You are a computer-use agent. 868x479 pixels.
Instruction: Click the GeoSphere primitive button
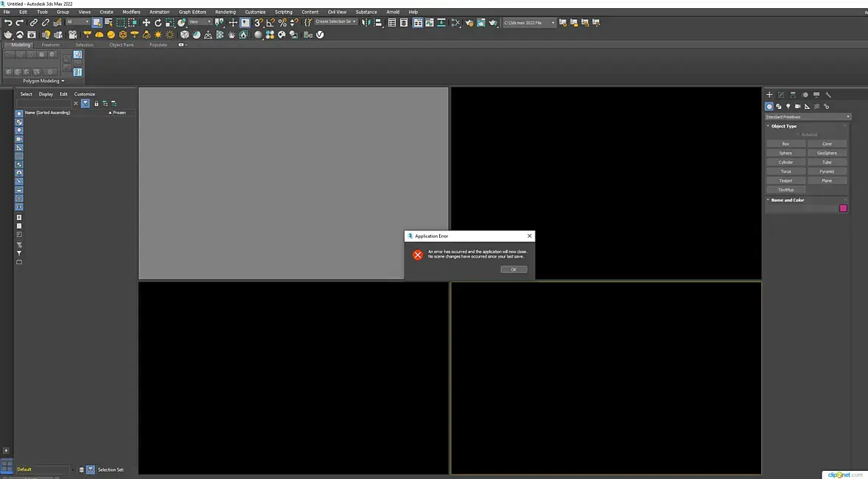coord(827,153)
